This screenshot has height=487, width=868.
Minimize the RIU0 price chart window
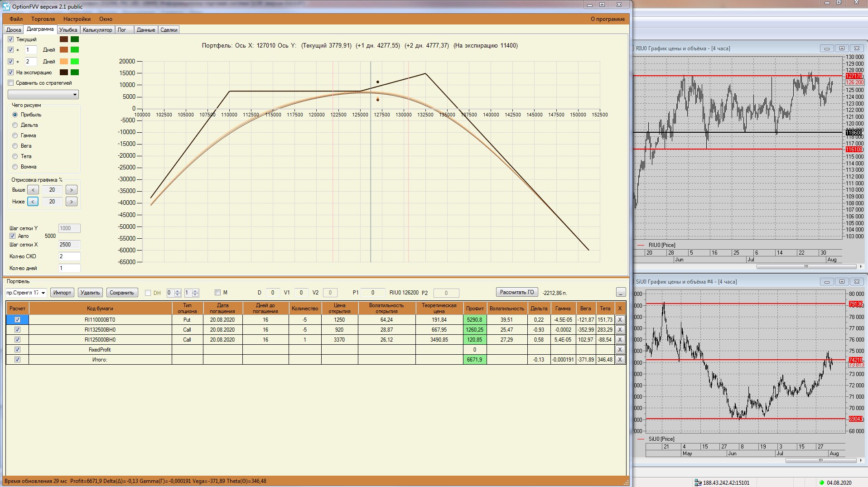[x=827, y=48]
